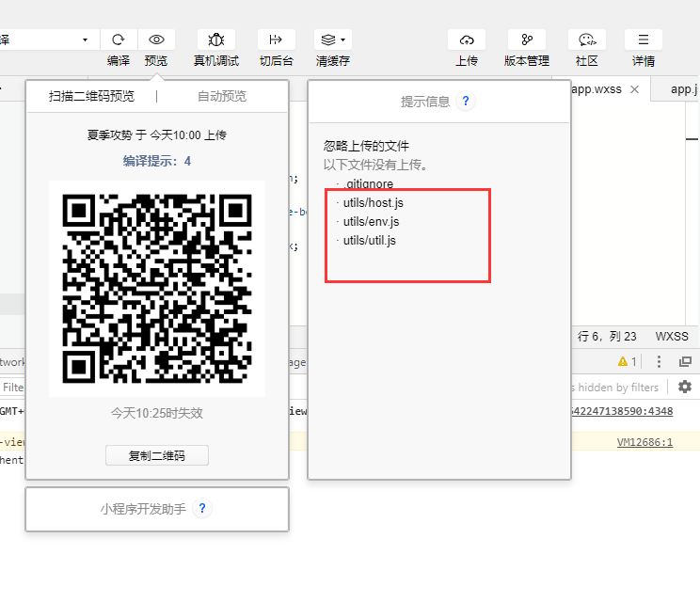Click the console Filter input field

coord(13,387)
